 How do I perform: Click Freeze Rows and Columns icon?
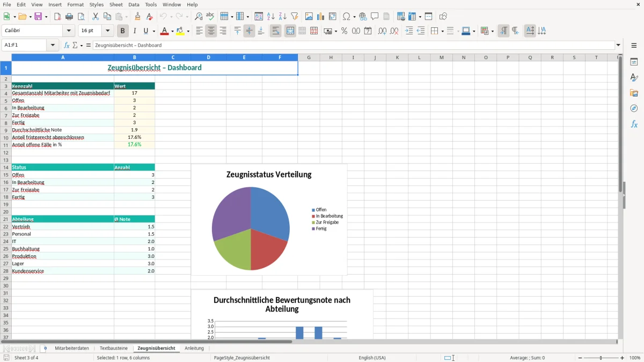coord(412,17)
